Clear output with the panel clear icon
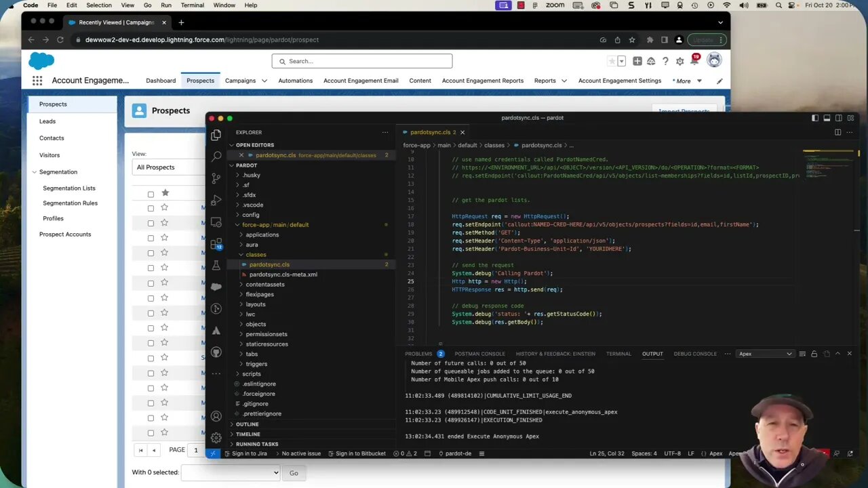This screenshot has height=488, width=868. 802,354
